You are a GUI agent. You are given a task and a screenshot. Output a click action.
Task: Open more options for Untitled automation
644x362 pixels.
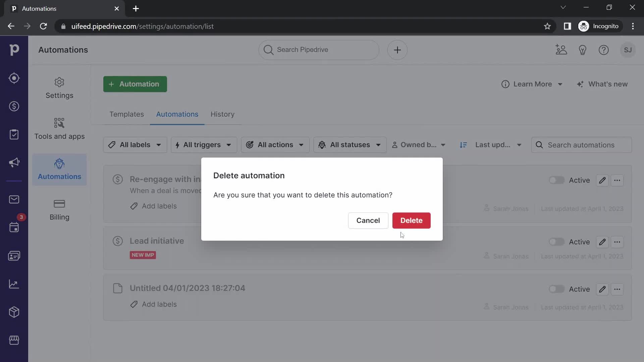[617, 289]
